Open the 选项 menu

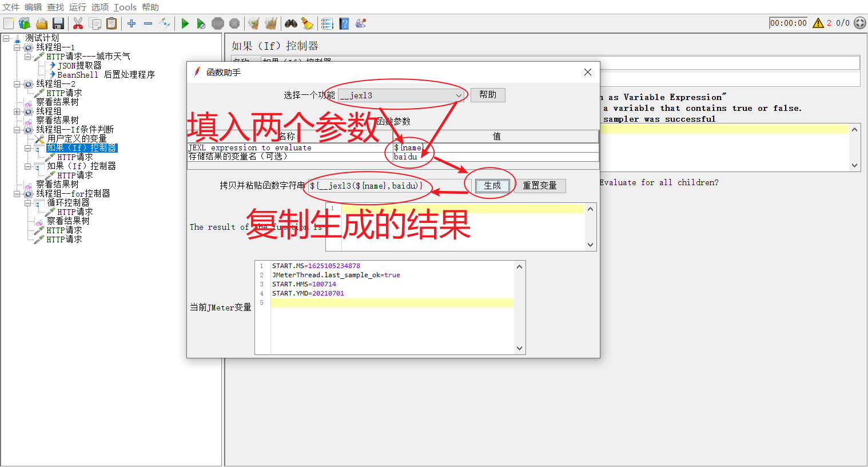[99, 7]
